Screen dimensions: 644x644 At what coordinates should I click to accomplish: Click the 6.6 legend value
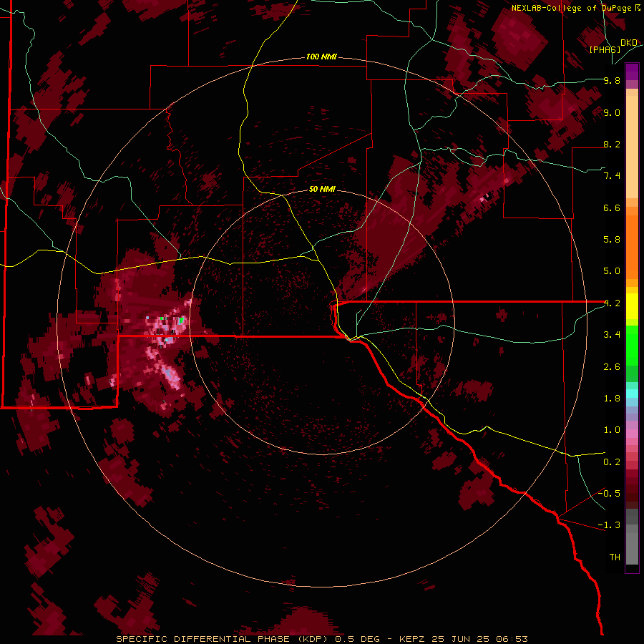[x=612, y=208]
